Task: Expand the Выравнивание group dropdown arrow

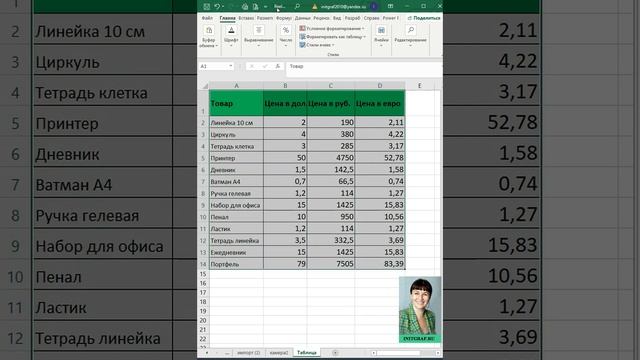Action: coord(259,46)
